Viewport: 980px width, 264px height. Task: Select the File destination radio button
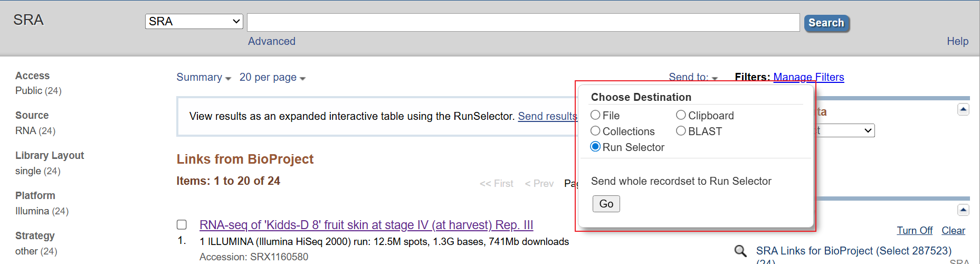click(595, 115)
